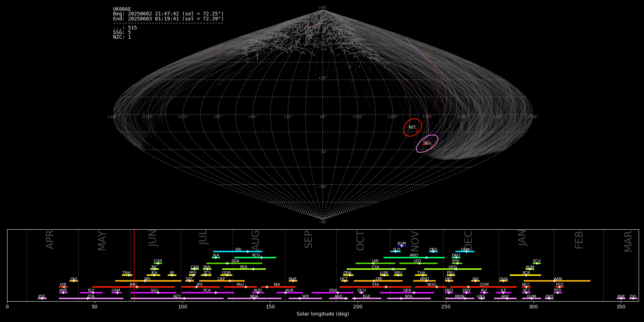Click the 'NZC: 1' count in the header
This screenshot has height=322, width=644.
122,37
